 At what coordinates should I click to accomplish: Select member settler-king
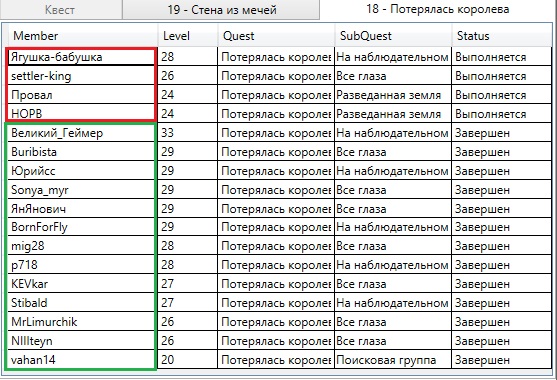(82, 76)
